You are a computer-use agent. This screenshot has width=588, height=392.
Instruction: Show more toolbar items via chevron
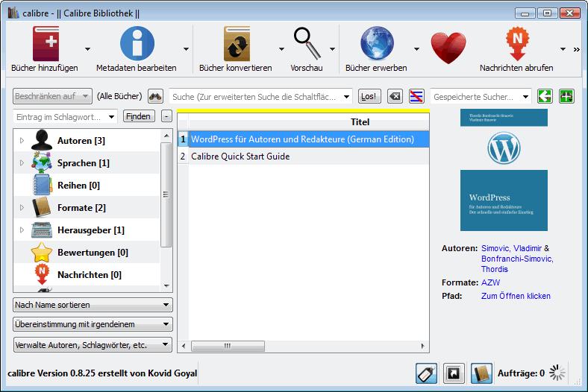point(576,49)
